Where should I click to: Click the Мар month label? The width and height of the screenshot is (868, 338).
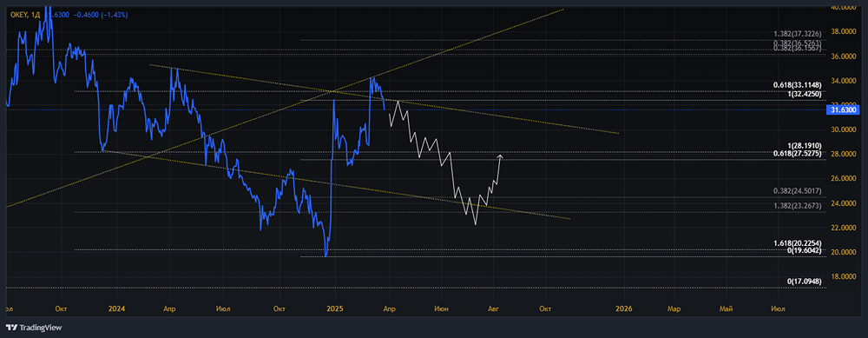point(674,308)
